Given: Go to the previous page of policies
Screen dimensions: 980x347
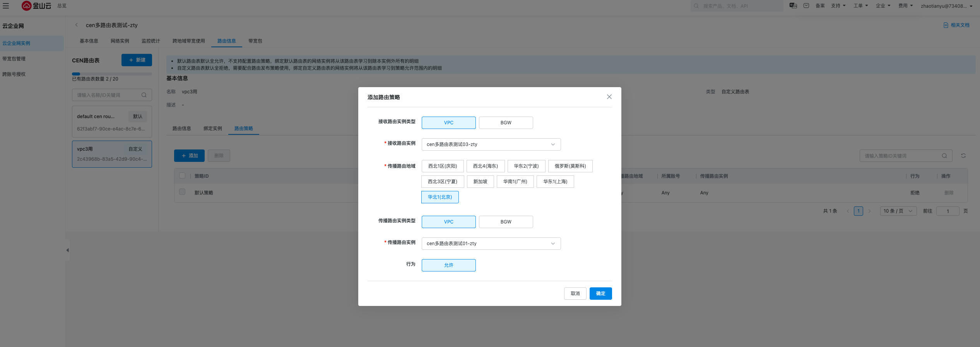Looking at the screenshot, I should click(x=848, y=211).
